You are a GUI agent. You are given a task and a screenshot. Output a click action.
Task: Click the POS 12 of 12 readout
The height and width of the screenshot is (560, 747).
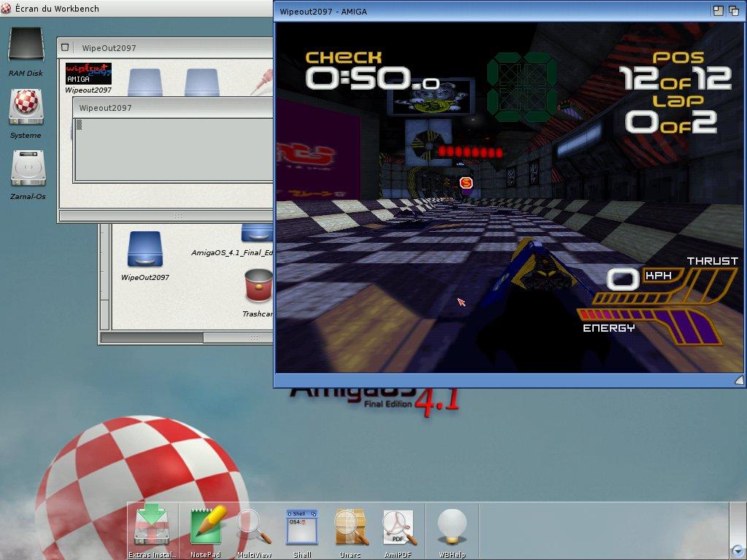(x=675, y=71)
